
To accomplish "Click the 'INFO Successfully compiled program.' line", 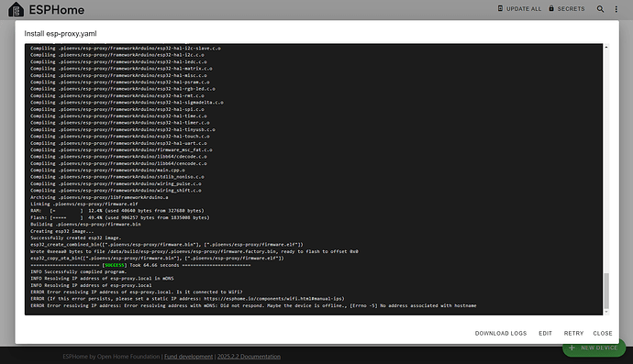I will coord(79,271).
